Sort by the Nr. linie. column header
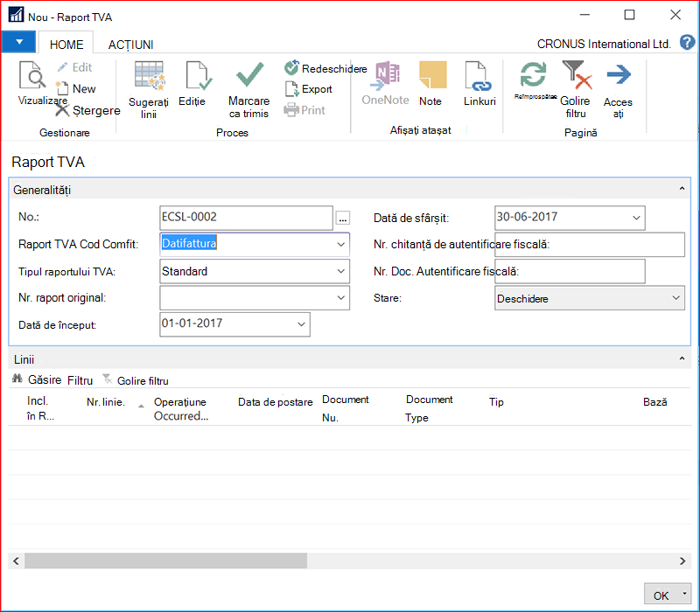This screenshot has width=700, height=612. pyautogui.click(x=106, y=402)
